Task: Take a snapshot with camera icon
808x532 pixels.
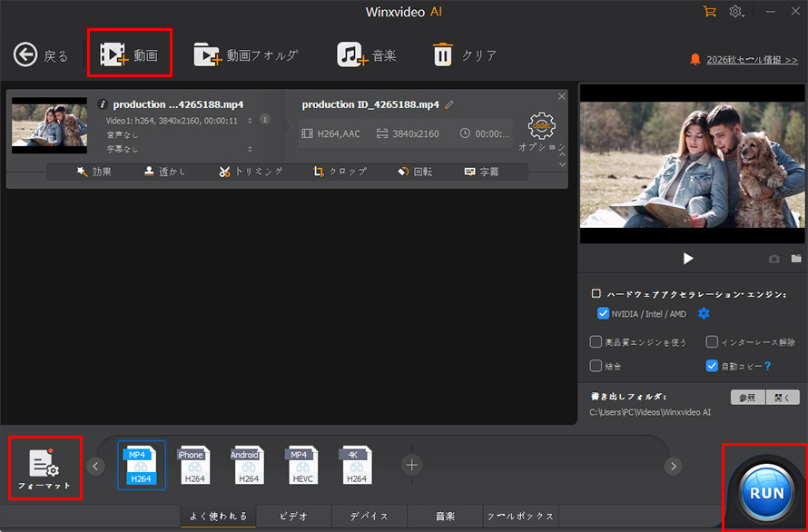Action: [x=774, y=259]
